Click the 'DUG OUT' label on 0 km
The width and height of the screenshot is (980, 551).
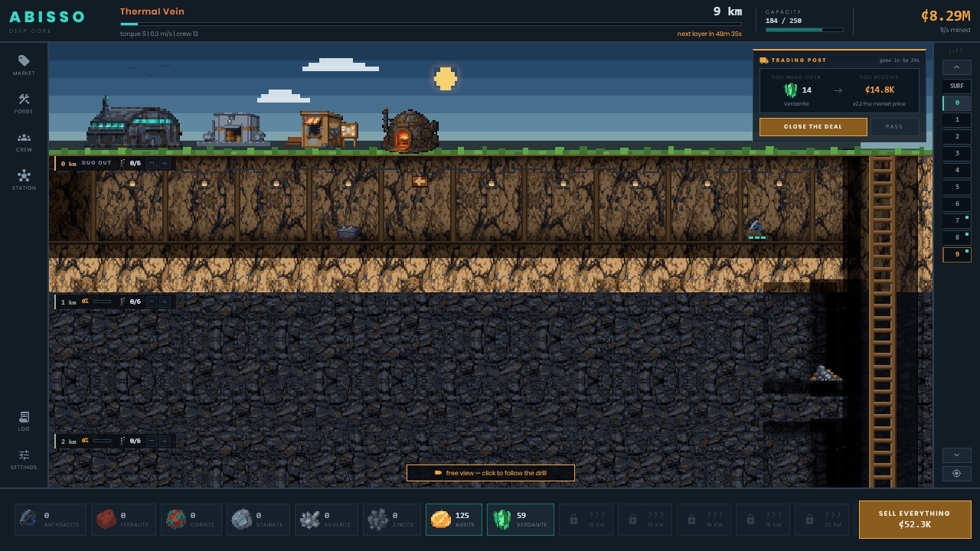pos(96,163)
